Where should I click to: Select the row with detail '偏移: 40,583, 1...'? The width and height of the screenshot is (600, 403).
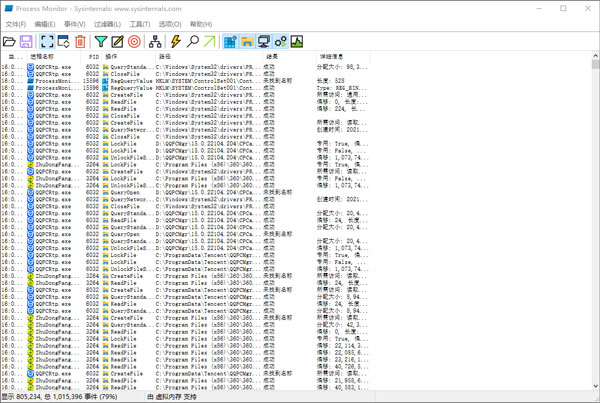pos(185,387)
